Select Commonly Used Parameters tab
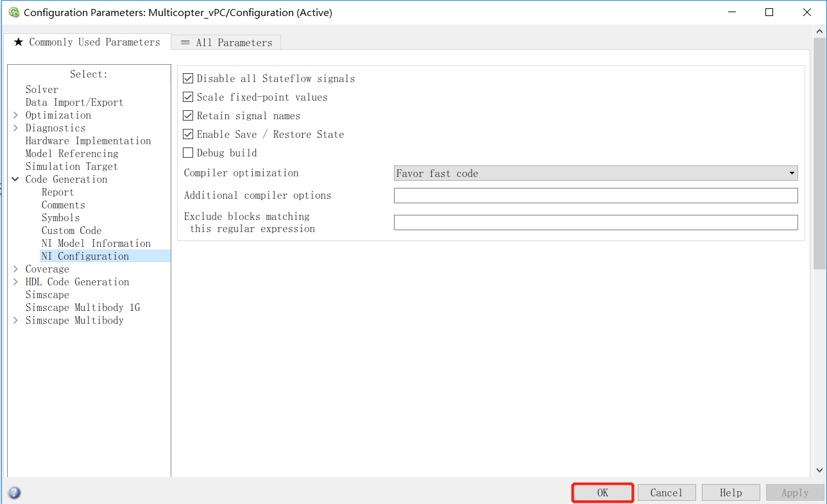 (87, 42)
